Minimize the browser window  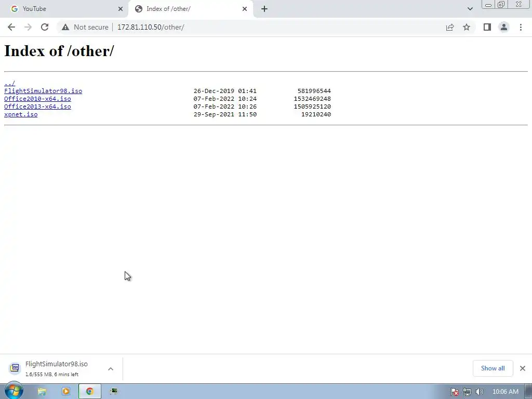click(x=488, y=5)
